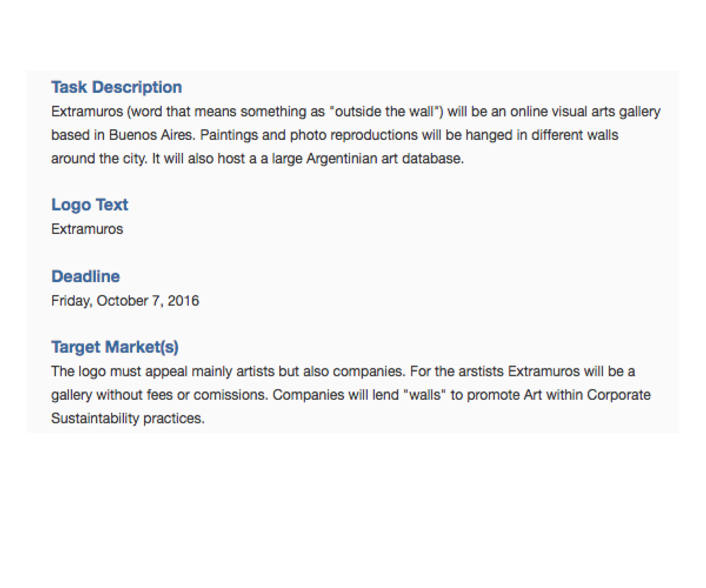This screenshot has height=588, width=706.
Task: Click the "Target Market(s)" heading
Action: [115, 347]
